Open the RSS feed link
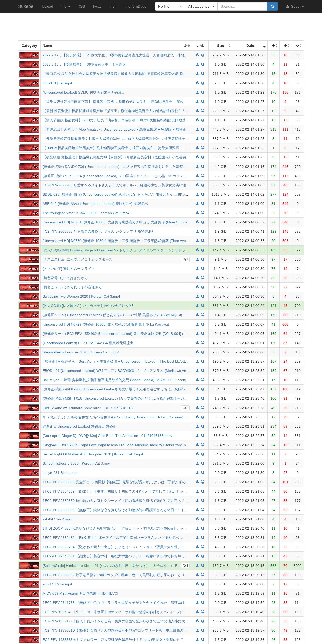The height and width of the screenshot is (644, 322). (81, 6)
